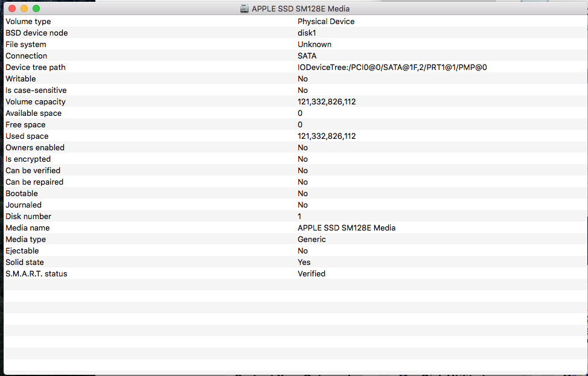The width and height of the screenshot is (588, 376).
Task: Click the "Writable" label
Action: (21, 78)
